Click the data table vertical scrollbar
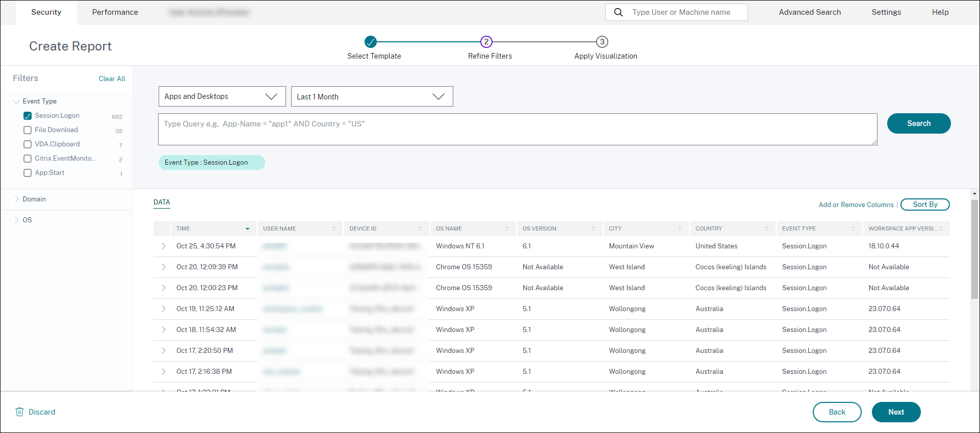Image resolution: width=980 pixels, height=433 pixels. pyautogui.click(x=974, y=250)
